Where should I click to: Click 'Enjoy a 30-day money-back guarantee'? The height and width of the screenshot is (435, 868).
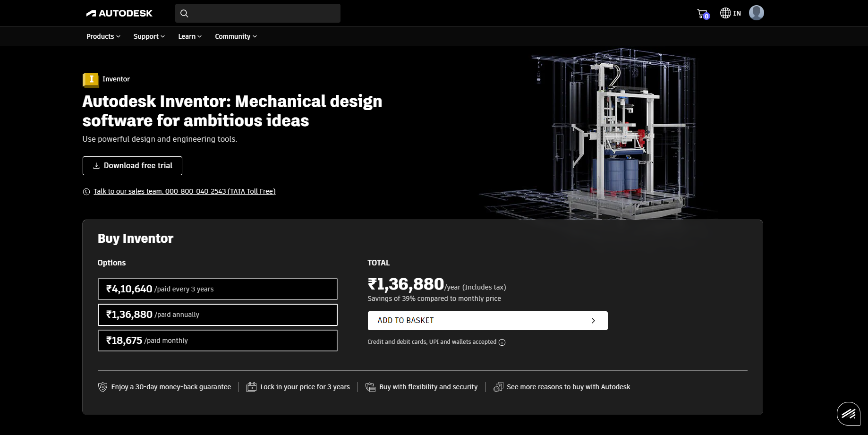(171, 387)
